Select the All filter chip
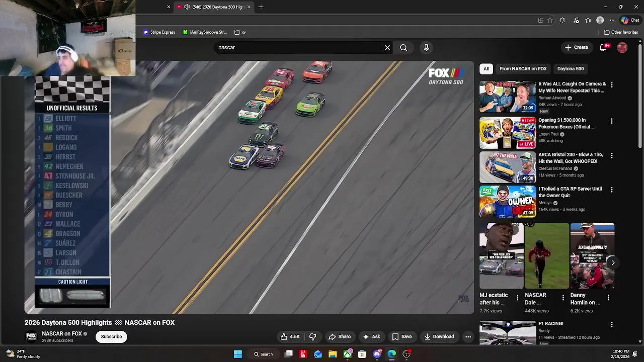The width and height of the screenshot is (644, 362). pos(486,69)
